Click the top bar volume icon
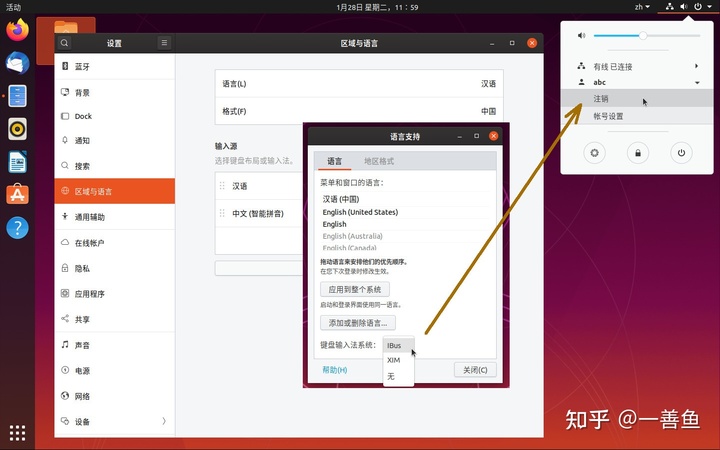 [x=684, y=6]
